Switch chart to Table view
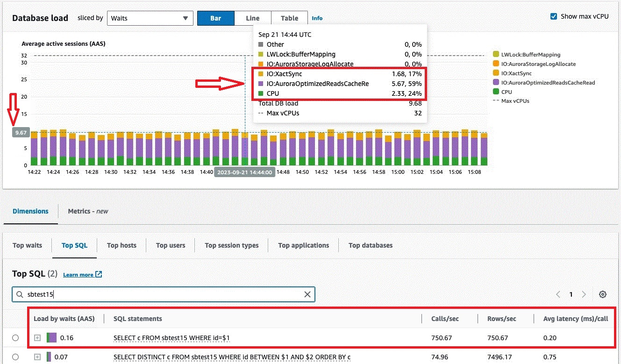 tap(290, 18)
